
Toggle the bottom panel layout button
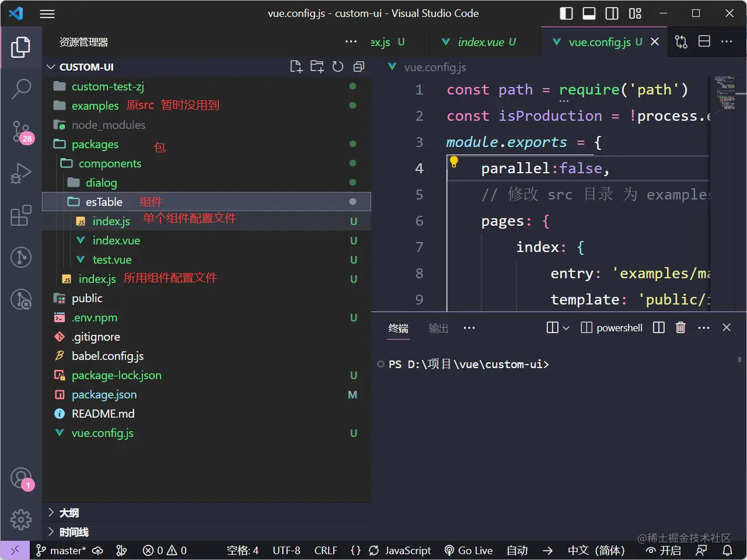click(x=589, y=13)
